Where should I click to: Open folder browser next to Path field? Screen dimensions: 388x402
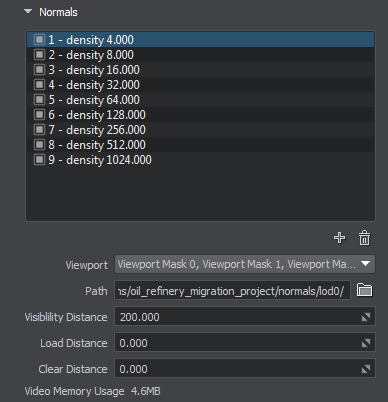click(365, 290)
